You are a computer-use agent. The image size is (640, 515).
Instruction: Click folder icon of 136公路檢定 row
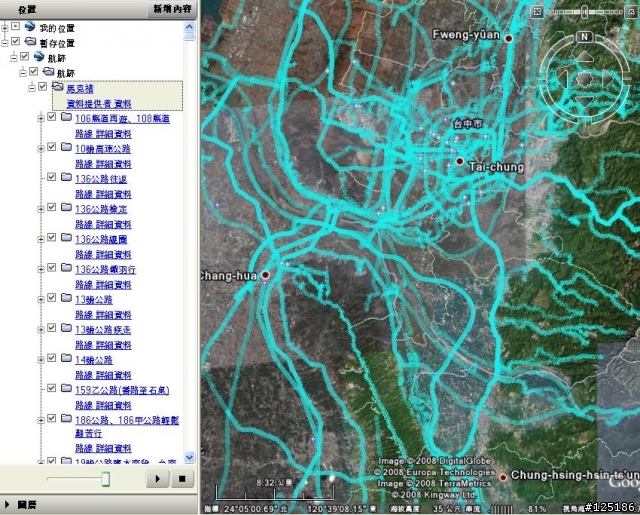tap(66, 207)
